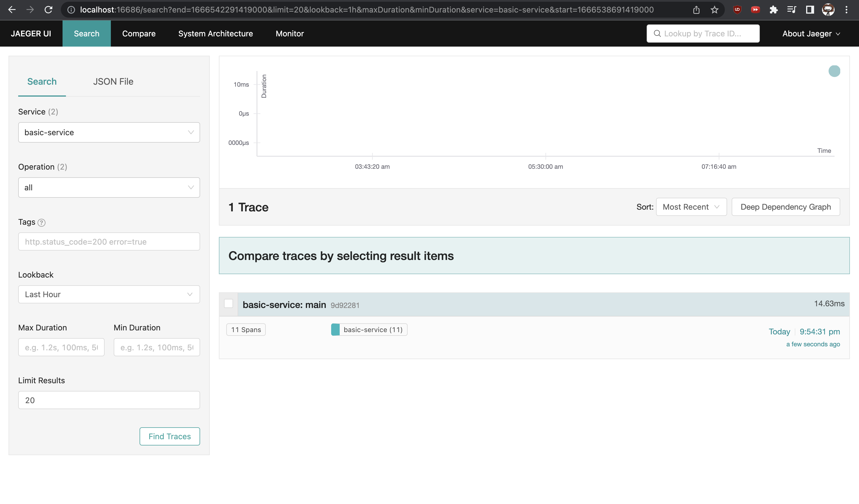The width and height of the screenshot is (859, 504).
Task: Open the Deep Dependency Graph button
Action: (x=785, y=207)
